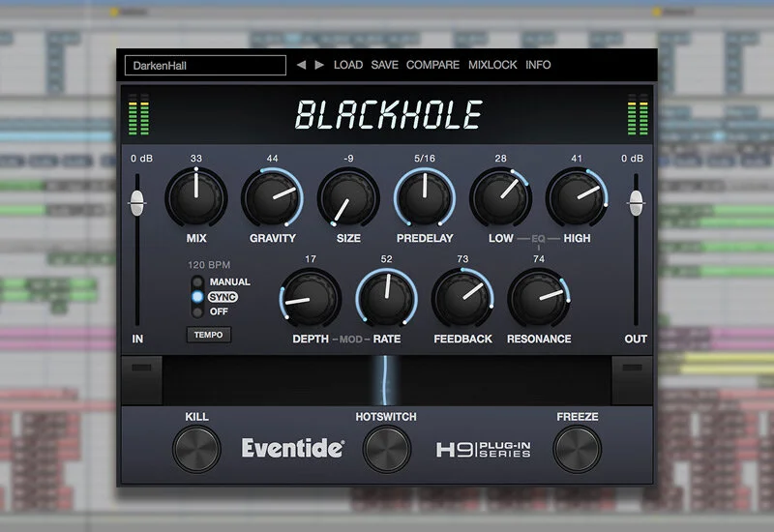Click the MIX value 33

pyautogui.click(x=196, y=159)
